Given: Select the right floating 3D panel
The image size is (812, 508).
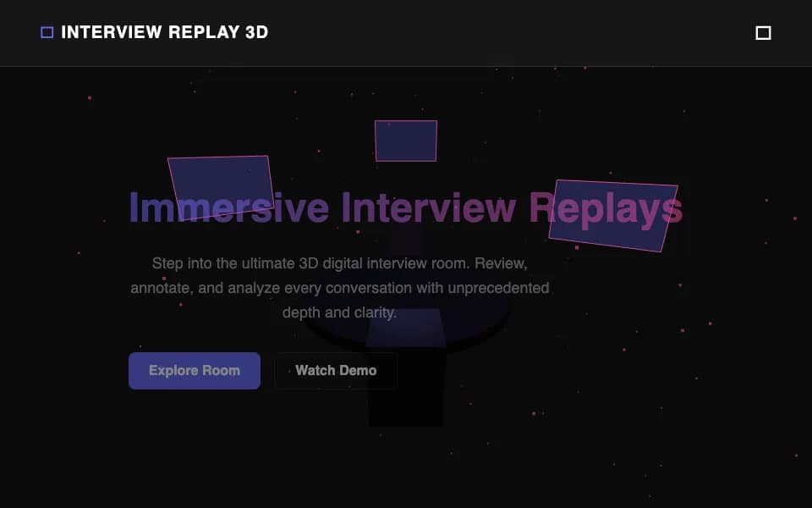Looking at the screenshot, I should (613, 215).
